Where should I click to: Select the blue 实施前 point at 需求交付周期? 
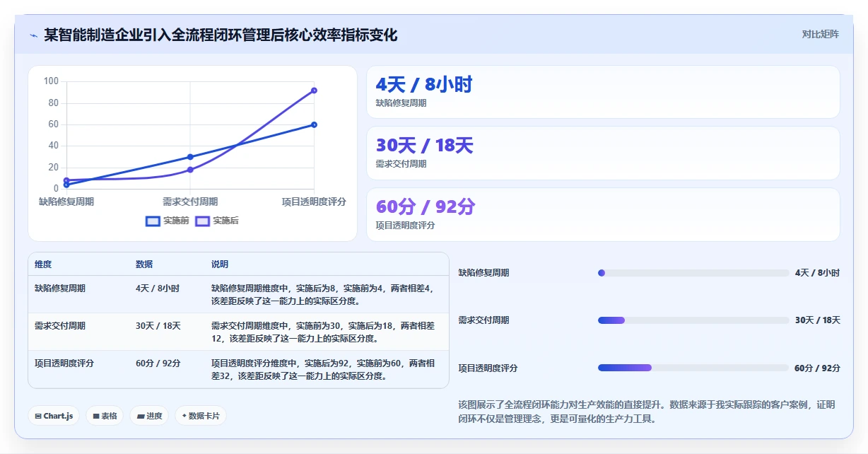coord(190,157)
